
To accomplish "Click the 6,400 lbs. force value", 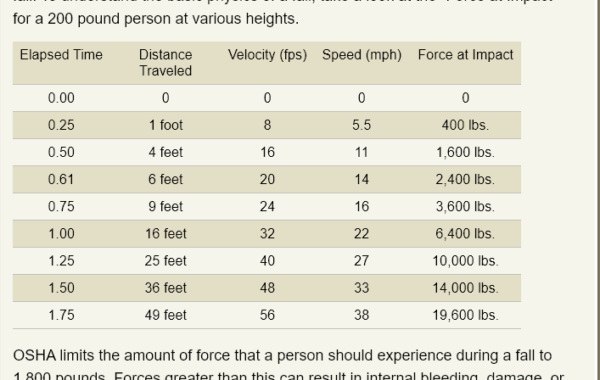I will click(465, 234).
